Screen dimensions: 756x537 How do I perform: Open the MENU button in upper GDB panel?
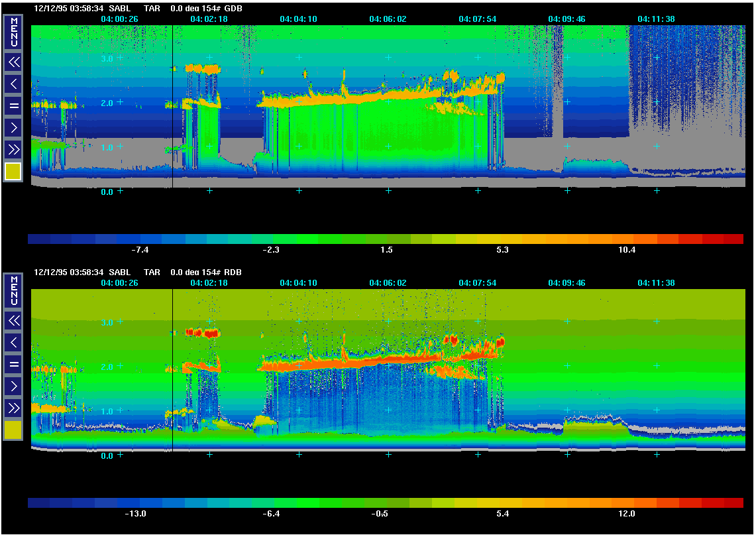coord(13,32)
